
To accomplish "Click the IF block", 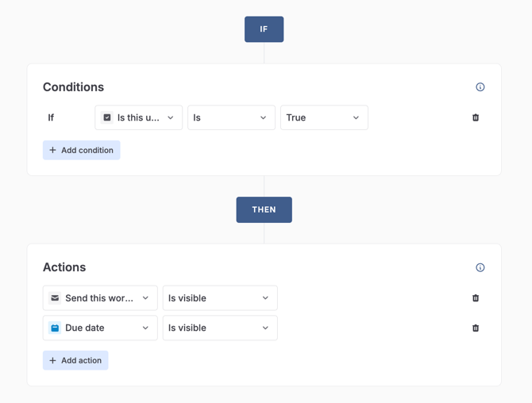I will [264, 29].
